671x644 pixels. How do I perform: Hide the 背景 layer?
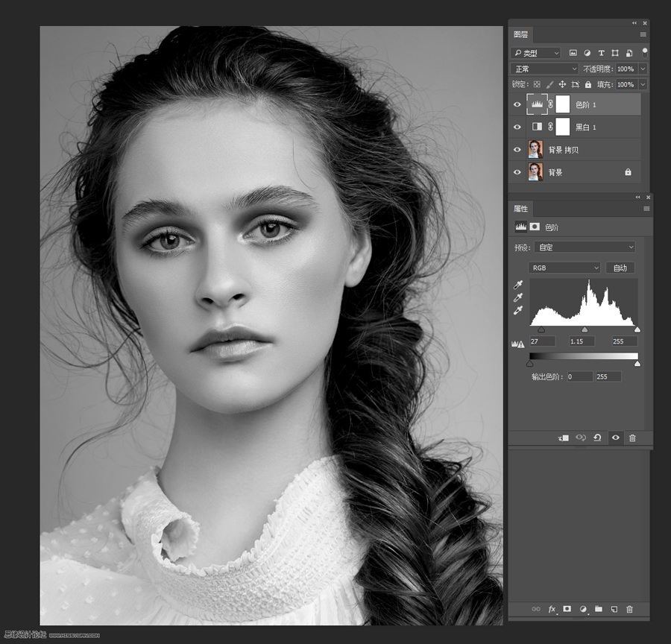click(517, 172)
